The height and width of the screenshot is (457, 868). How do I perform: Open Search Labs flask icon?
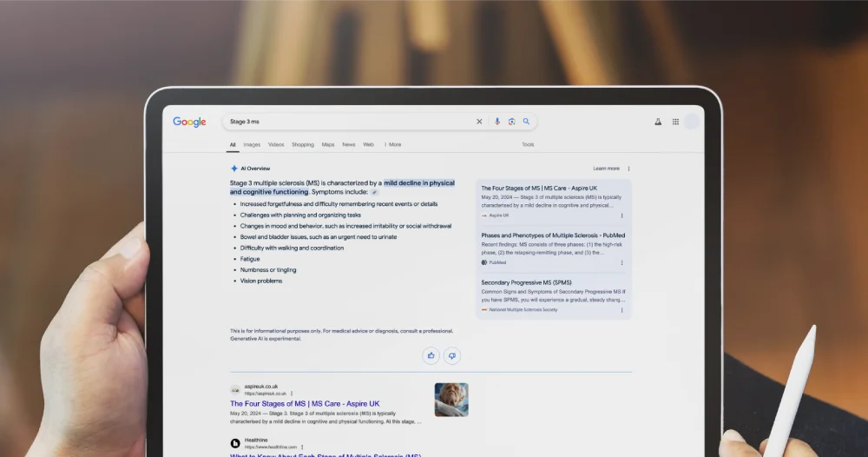(x=658, y=122)
